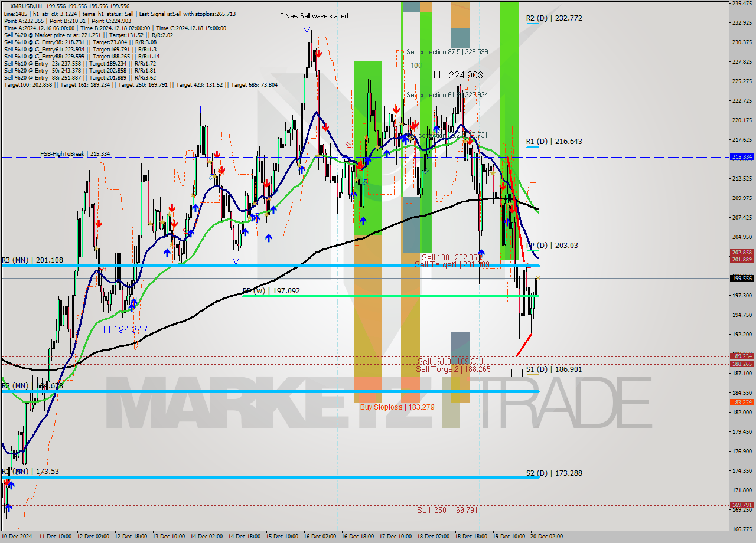Click the PP (w) | 197.092 label
This screenshot has width=756, height=543.
pyautogui.click(x=271, y=291)
